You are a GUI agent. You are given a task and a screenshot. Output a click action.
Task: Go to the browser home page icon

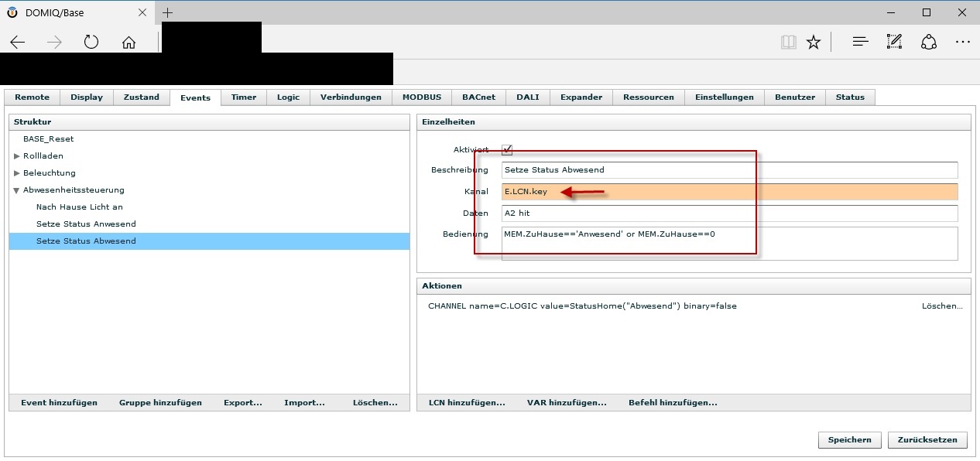128,43
